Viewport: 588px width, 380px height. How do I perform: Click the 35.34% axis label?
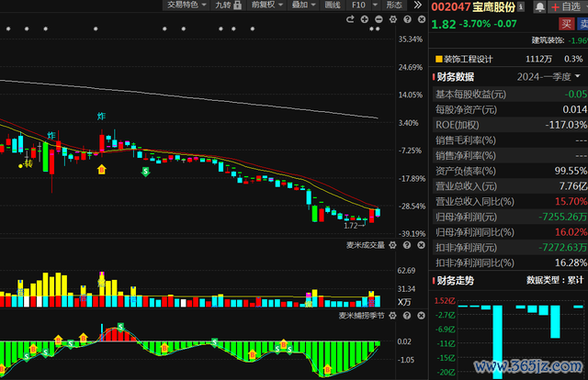click(411, 39)
